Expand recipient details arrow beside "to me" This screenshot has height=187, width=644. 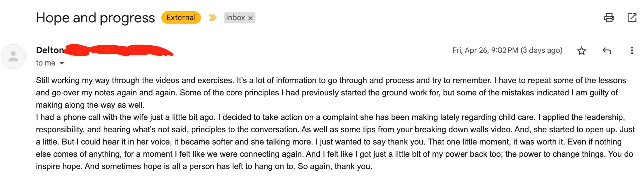(62, 63)
